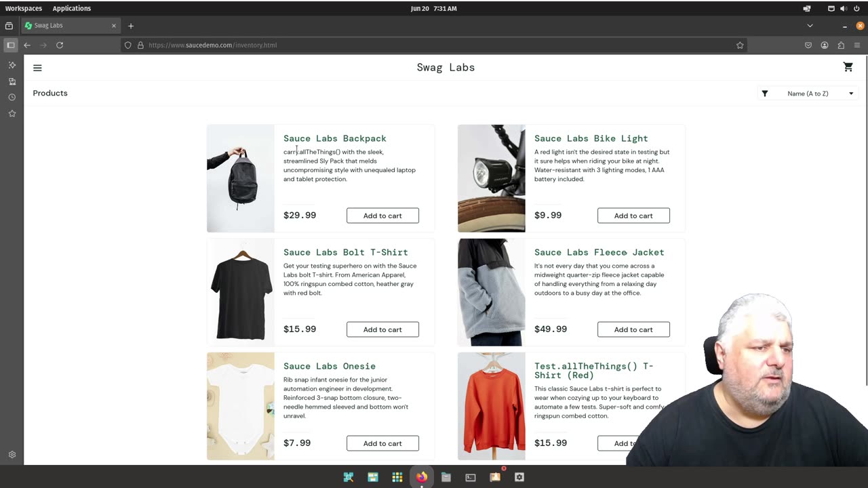Open the sidebar settings gear

12,455
